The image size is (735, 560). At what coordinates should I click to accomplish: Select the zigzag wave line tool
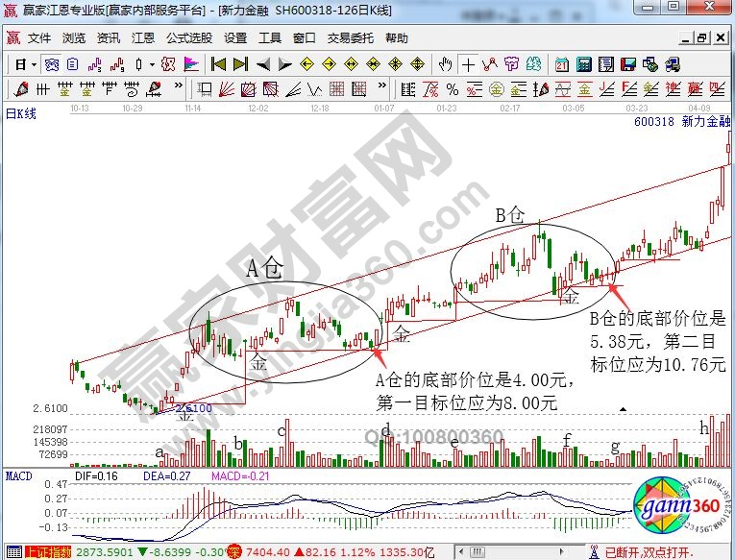pos(315,88)
